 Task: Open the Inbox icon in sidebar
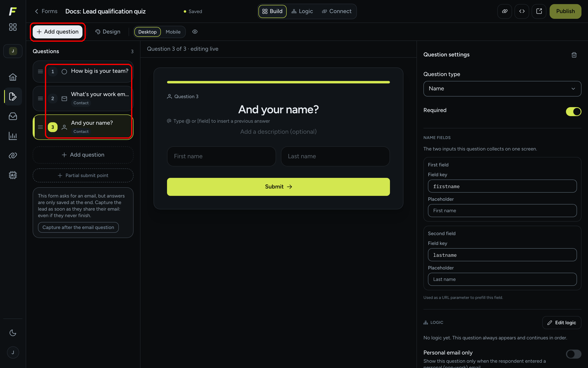point(13,116)
